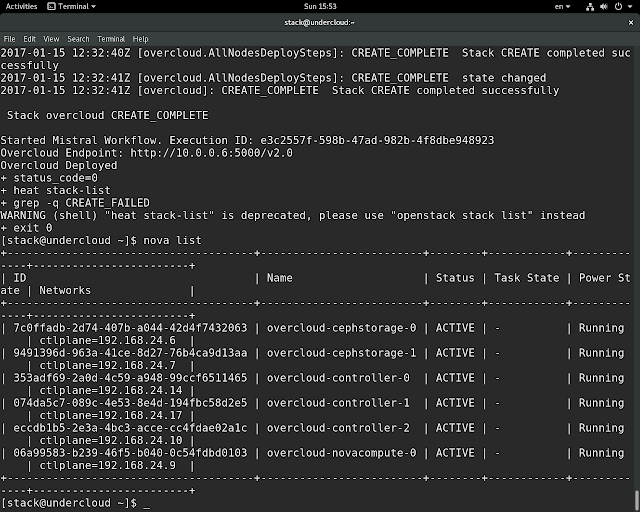This screenshot has width=640, height=512.
Task: Click ctlplane=192.168.24.17 network entry
Action: (x=111, y=416)
